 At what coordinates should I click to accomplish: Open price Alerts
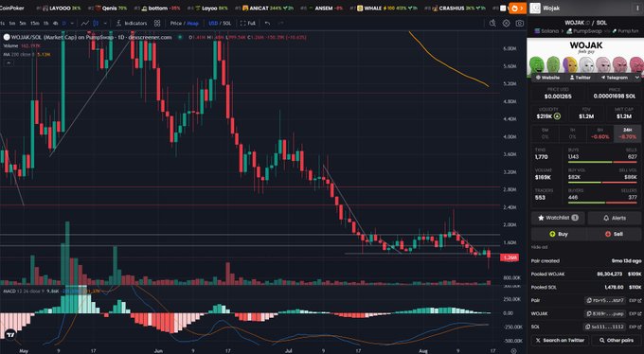615,218
